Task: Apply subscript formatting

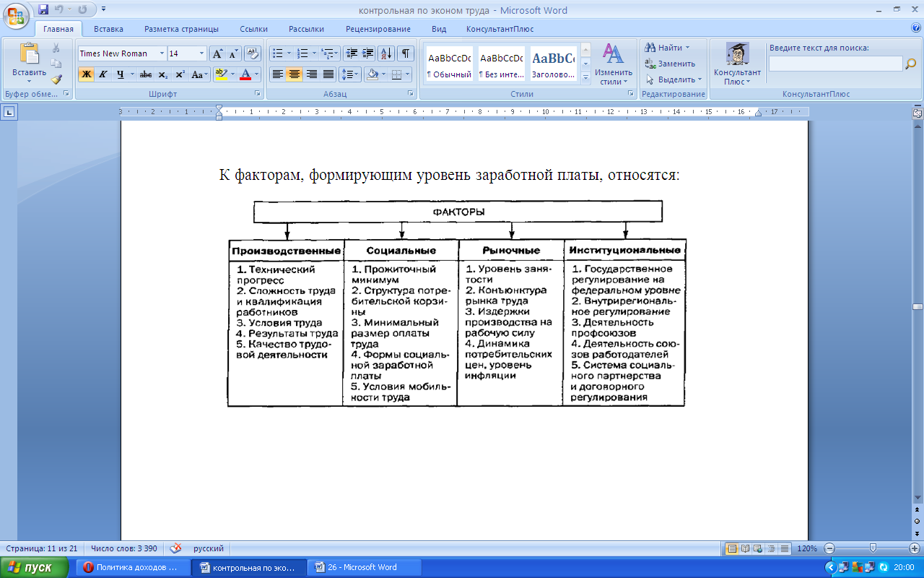Action: click(x=163, y=74)
